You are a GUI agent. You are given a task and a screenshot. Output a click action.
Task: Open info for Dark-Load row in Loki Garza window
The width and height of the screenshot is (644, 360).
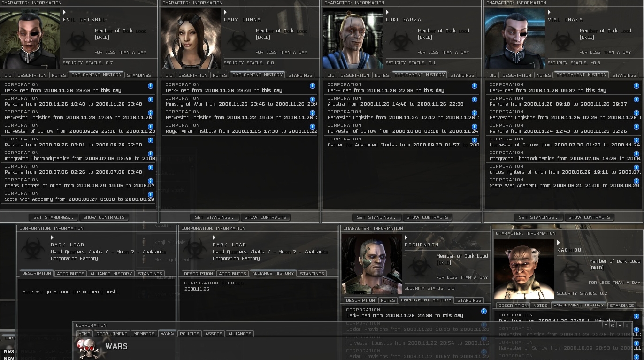tap(475, 86)
